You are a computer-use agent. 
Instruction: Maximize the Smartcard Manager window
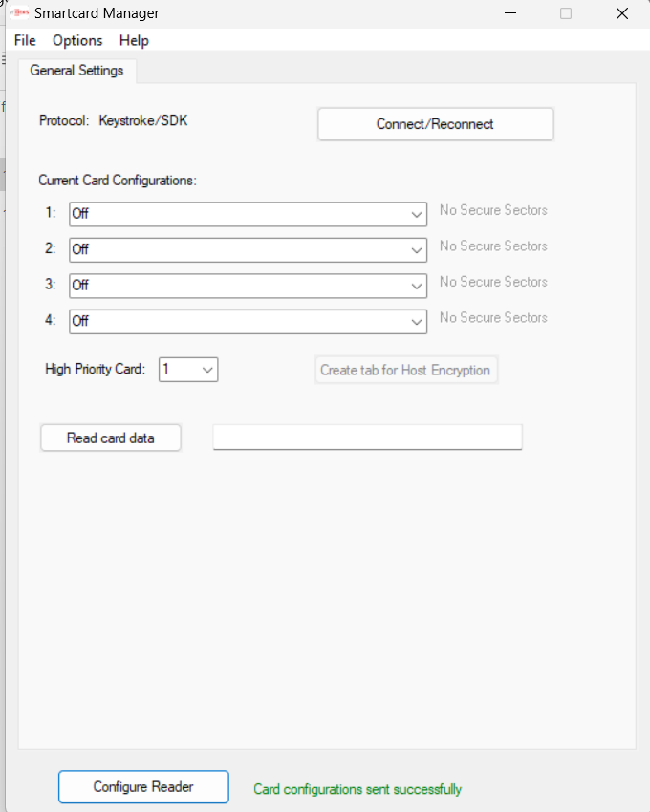566,13
